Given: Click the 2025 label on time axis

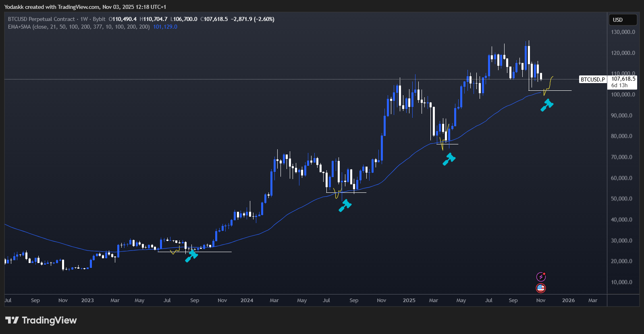Looking at the screenshot, I should point(409,301).
